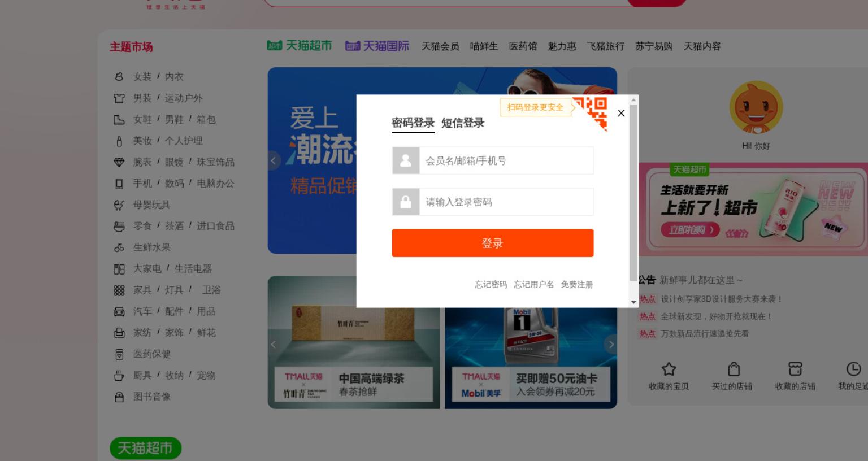Click the 免费注册 link
Image resolution: width=868 pixels, height=461 pixels.
pyautogui.click(x=577, y=284)
